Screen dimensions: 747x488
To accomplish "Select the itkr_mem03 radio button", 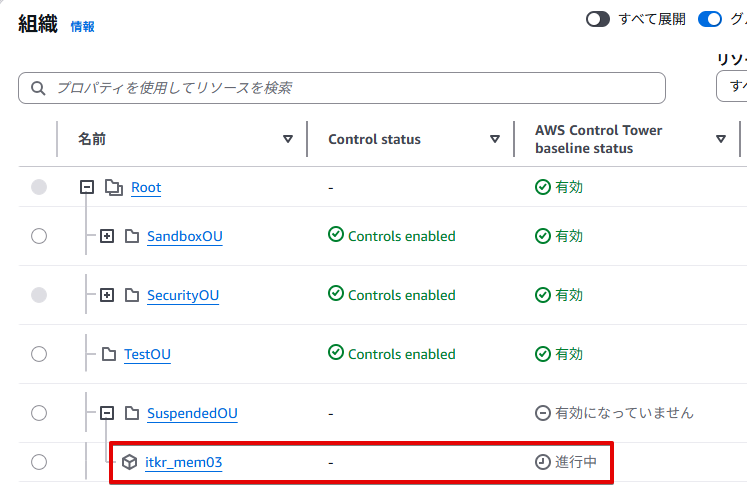I will [39, 462].
